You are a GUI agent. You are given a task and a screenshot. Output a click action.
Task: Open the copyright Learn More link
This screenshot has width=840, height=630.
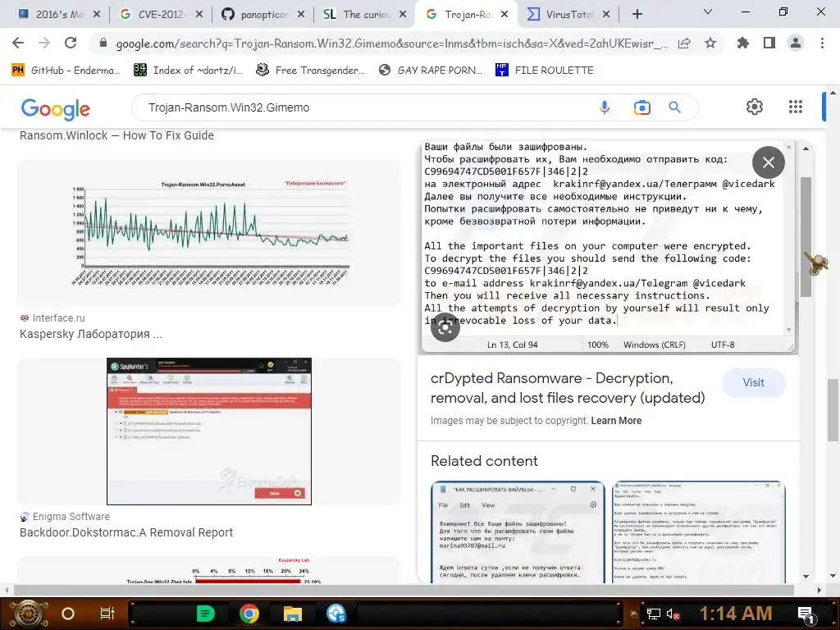coord(616,421)
